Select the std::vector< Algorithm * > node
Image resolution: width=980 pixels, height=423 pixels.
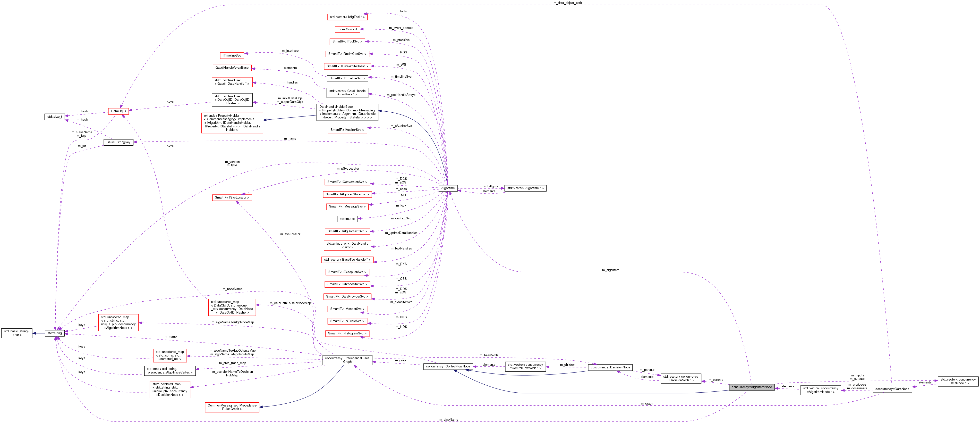coord(525,188)
